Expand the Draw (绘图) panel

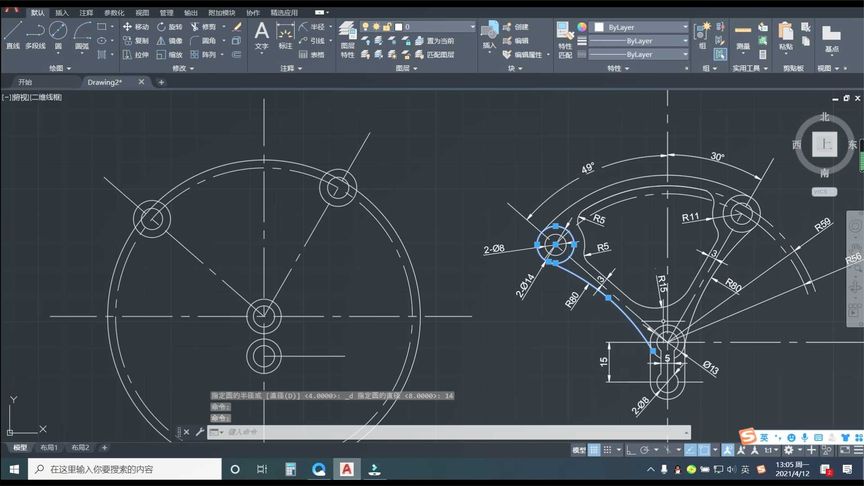(x=60, y=68)
